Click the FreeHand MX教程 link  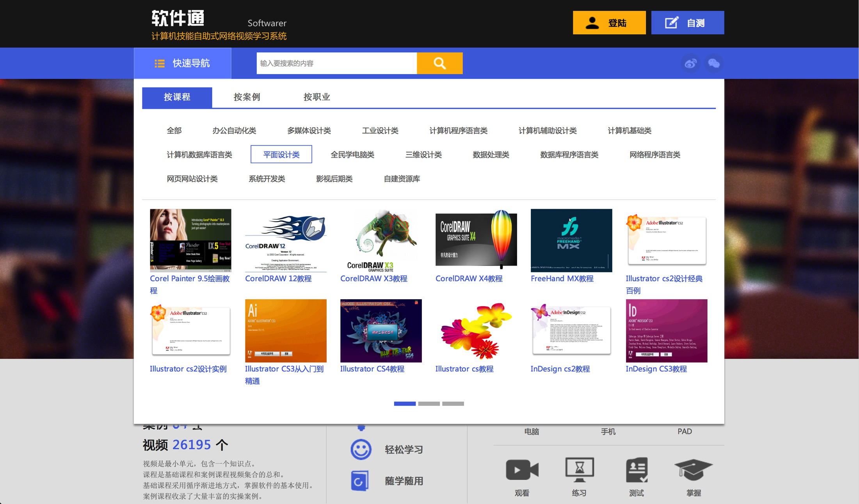[562, 279]
